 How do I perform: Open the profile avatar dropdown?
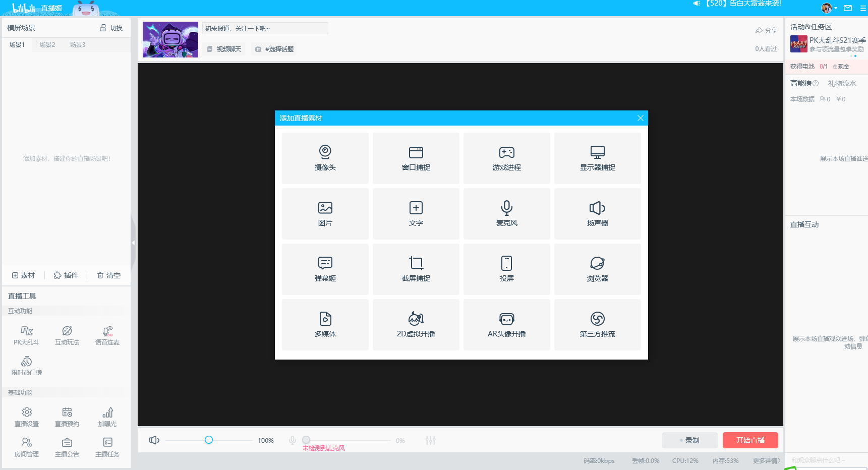click(x=829, y=8)
